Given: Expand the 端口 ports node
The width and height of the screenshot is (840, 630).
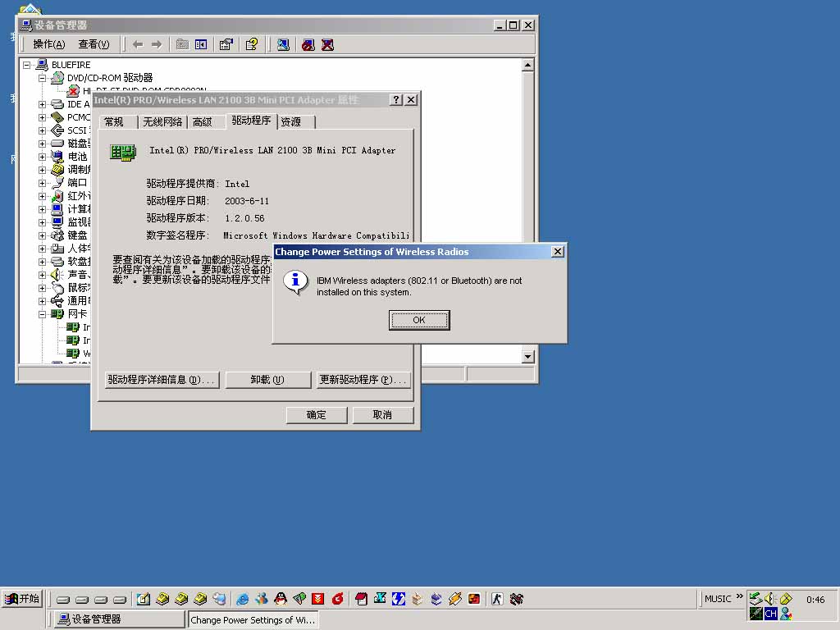Looking at the screenshot, I should point(43,183).
